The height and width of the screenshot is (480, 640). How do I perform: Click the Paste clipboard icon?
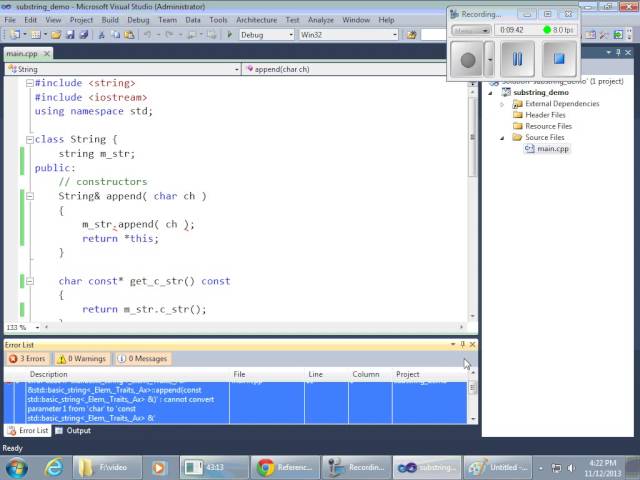(x=129, y=35)
